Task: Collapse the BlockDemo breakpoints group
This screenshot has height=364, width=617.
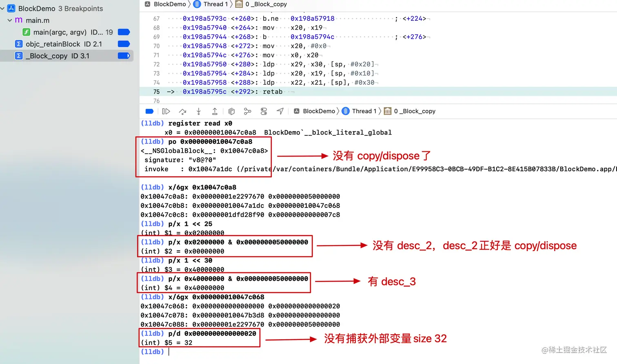Action: click(x=2, y=8)
